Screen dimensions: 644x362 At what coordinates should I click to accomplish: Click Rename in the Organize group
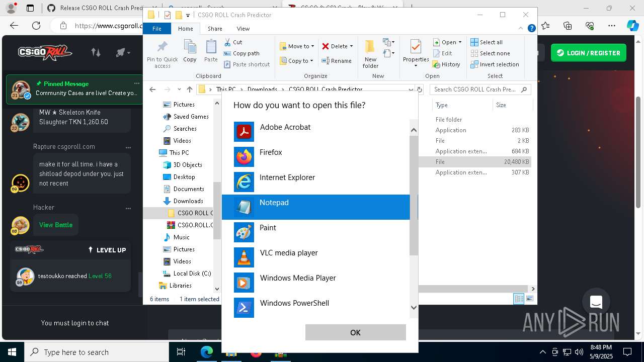[337, 61]
